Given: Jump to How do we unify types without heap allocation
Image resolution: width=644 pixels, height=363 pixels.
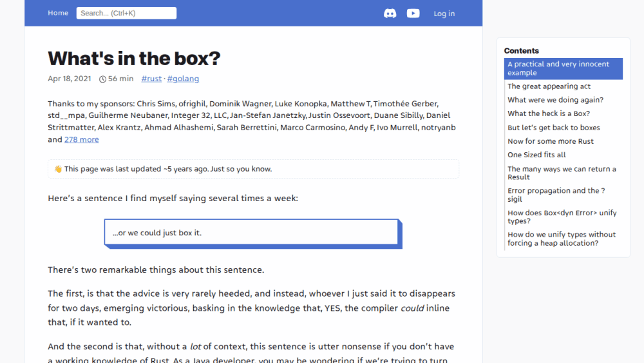Looking at the screenshot, I should click(562, 239).
